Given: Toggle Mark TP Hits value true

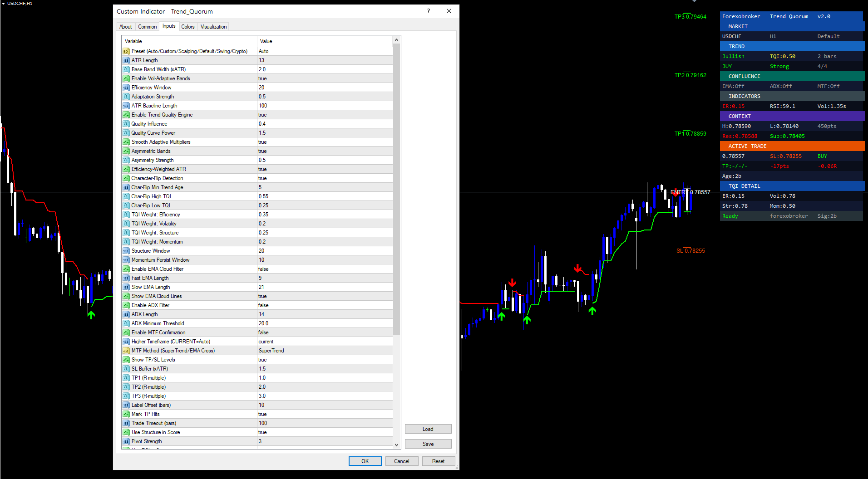Looking at the screenshot, I should [x=325, y=414].
